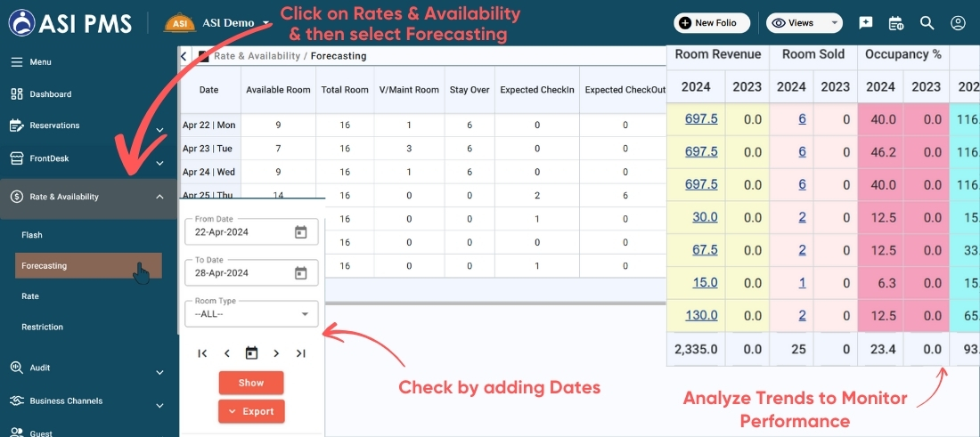
Task: Open the ASI Demo property dropdown
Action: click(265, 23)
